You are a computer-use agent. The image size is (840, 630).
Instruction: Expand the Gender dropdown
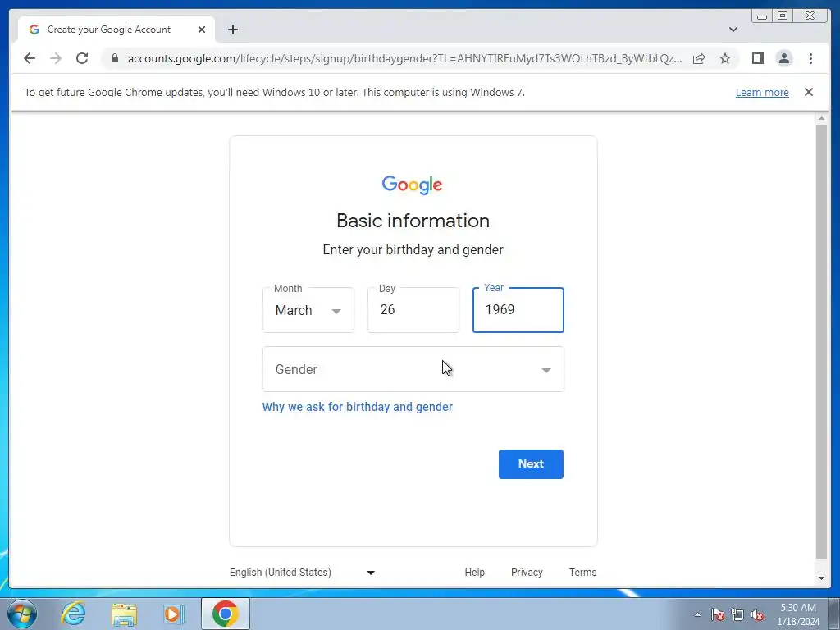(413, 369)
